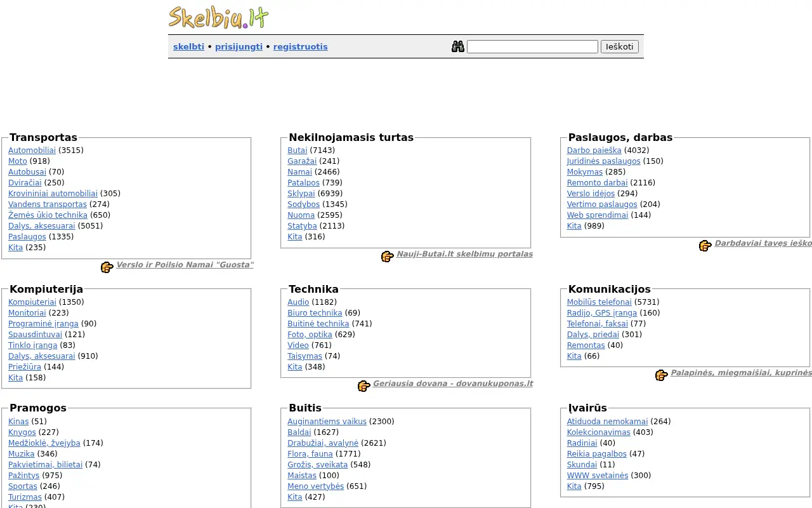812x508 pixels.
Task: Open the Meno vertybės category
Action: [x=316, y=486]
